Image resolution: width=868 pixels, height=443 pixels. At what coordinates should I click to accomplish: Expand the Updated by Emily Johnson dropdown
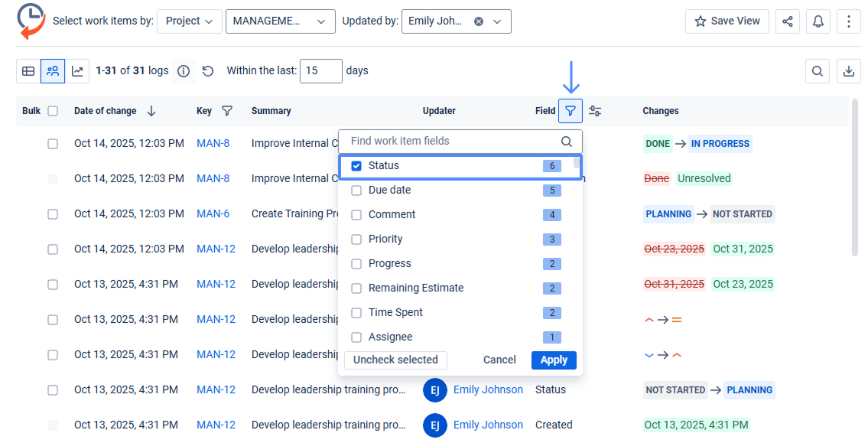point(497,21)
